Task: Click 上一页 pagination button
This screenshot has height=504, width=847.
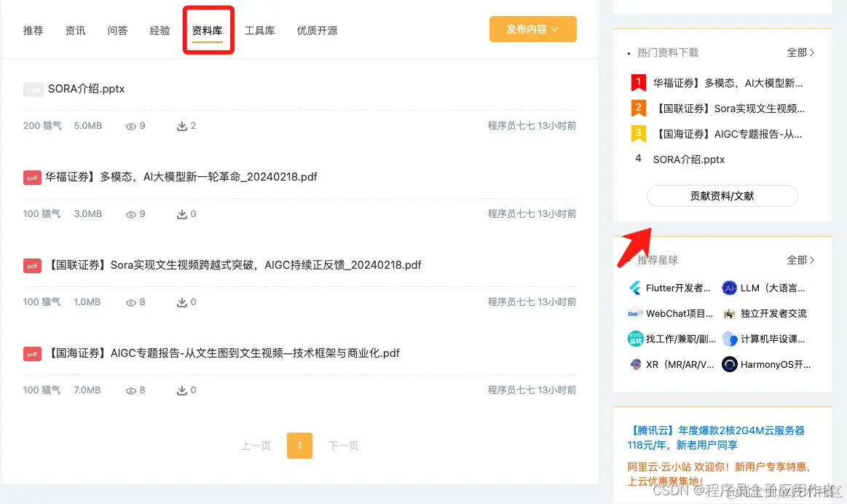Action: [x=256, y=446]
